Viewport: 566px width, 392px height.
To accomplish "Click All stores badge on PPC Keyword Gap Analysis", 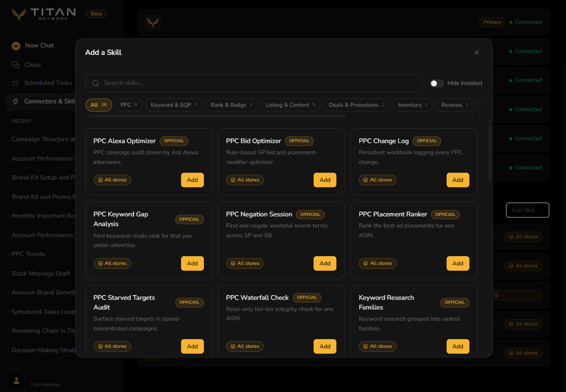I will [112, 263].
